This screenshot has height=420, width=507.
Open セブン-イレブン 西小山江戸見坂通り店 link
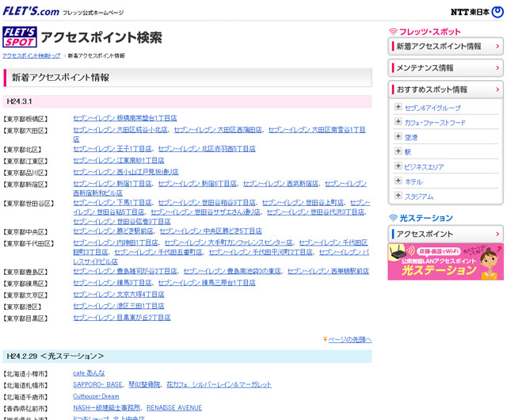[x=126, y=172]
